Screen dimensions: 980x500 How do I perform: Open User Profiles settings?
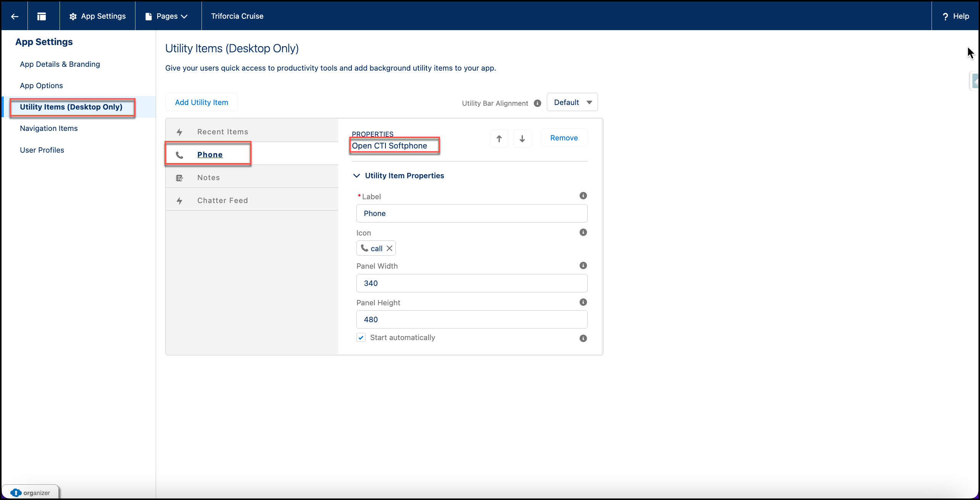tap(42, 150)
